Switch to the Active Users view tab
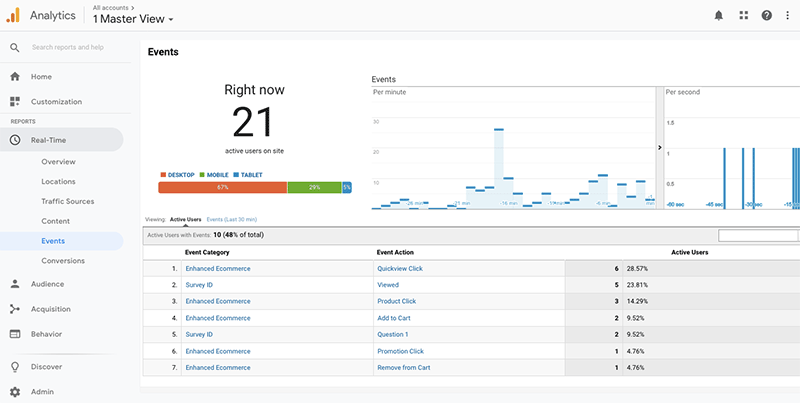 pyautogui.click(x=185, y=219)
